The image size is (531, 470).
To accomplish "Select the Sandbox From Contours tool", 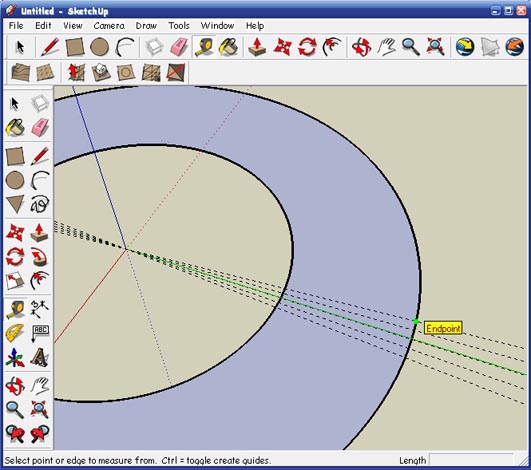I will point(20,72).
